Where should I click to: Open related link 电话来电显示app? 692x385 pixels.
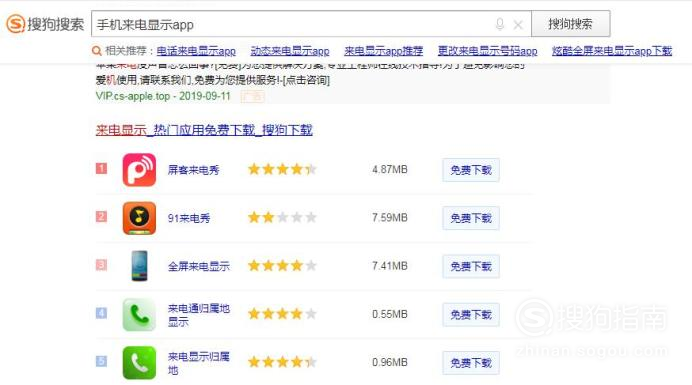click(196, 51)
